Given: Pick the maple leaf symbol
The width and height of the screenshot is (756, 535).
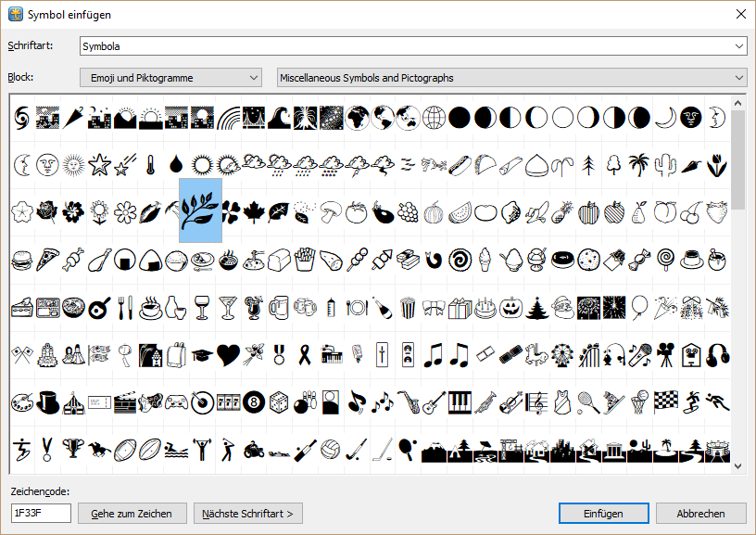Looking at the screenshot, I should point(252,213).
